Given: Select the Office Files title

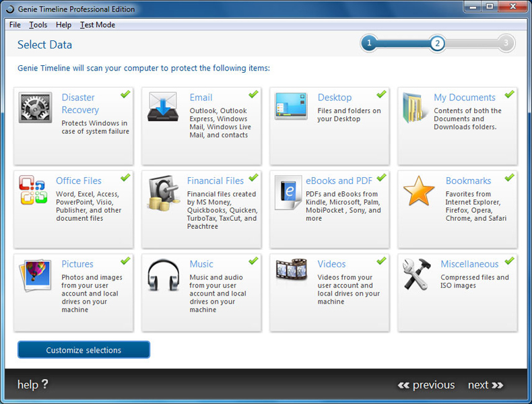Looking at the screenshot, I should [79, 180].
